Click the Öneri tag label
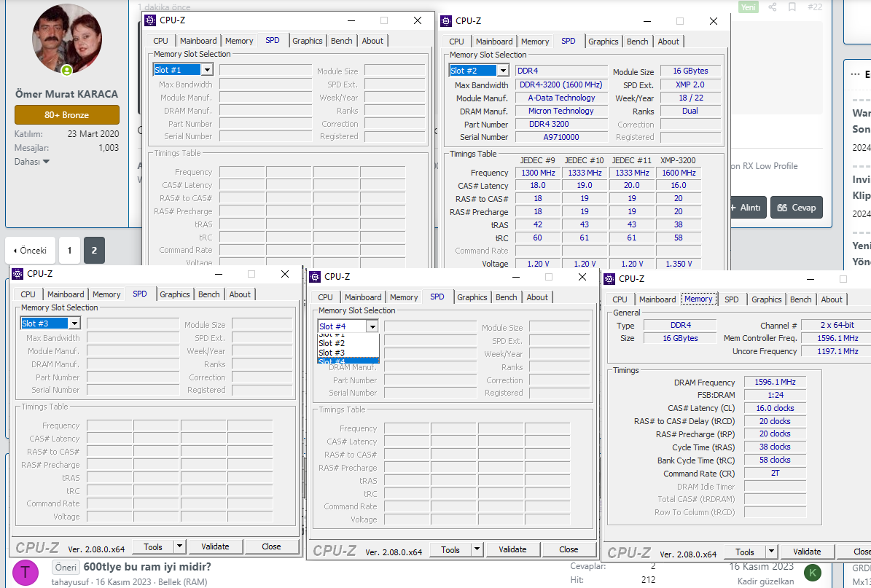Image resolution: width=871 pixels, height=588 pixels. 66,568
